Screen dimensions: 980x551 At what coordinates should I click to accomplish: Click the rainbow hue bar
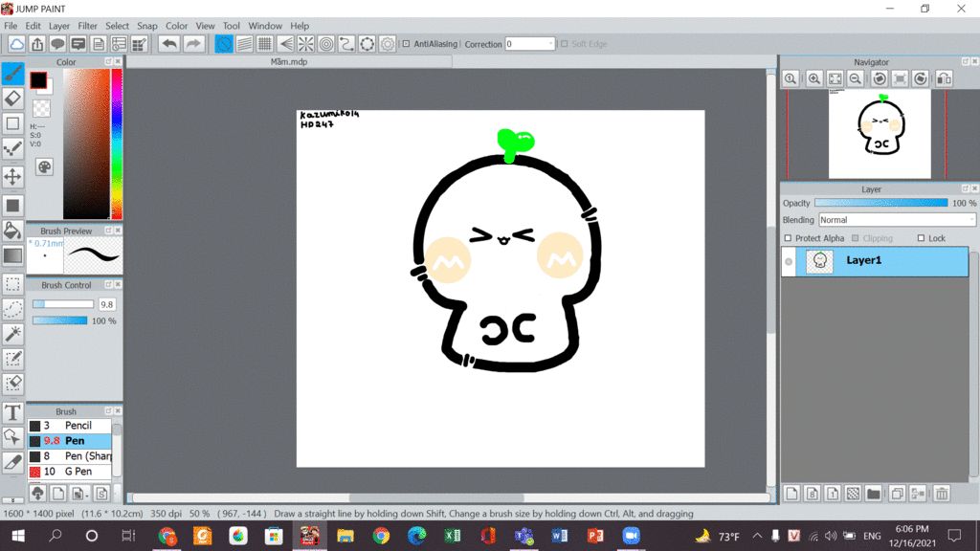[x=116, y=143]
